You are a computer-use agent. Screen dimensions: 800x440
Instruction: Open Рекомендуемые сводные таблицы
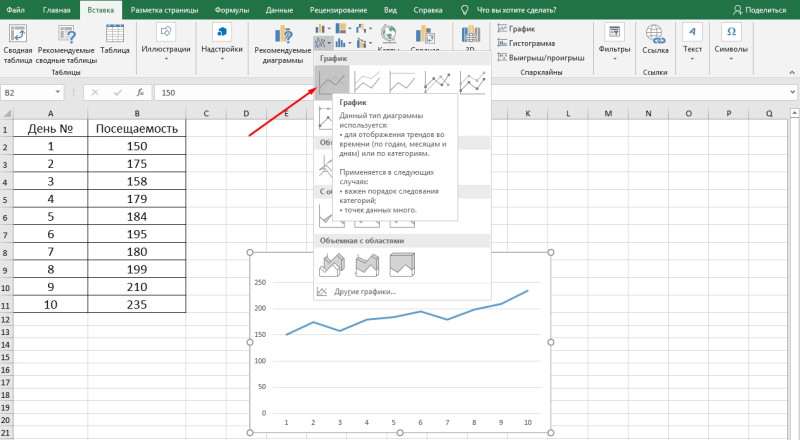click(x=68, y=33)
